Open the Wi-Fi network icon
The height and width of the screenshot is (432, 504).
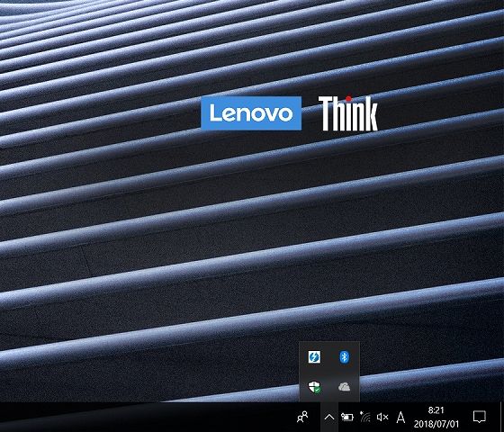pyautogui.click(x=364, y=417)
